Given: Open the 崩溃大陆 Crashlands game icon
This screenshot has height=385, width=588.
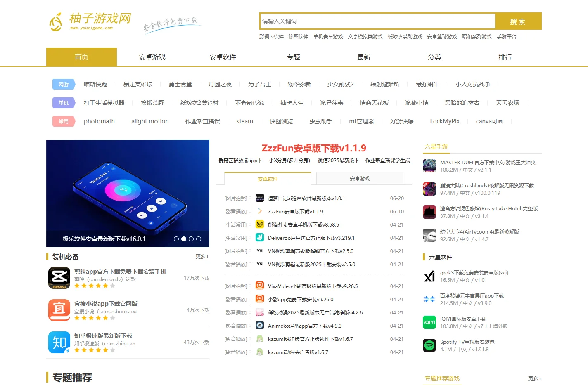Looking at the screenshot, I should pyautogui.click(x=429, y=189).
